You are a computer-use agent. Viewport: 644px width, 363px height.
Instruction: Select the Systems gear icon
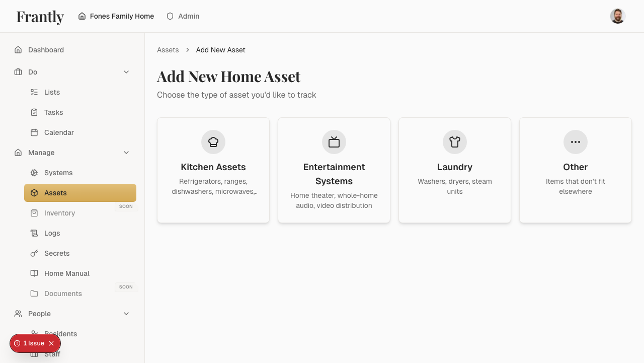(x=34, y=173)
